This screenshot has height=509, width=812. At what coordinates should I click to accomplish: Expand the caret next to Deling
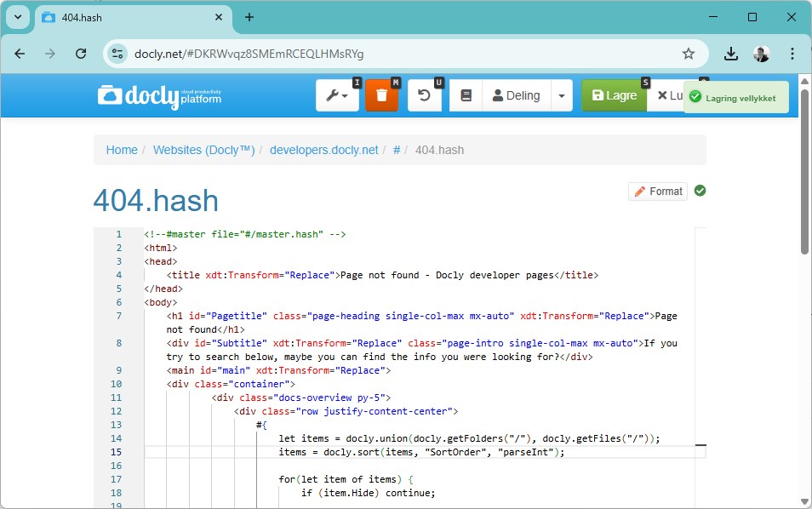tap(561, 96)
